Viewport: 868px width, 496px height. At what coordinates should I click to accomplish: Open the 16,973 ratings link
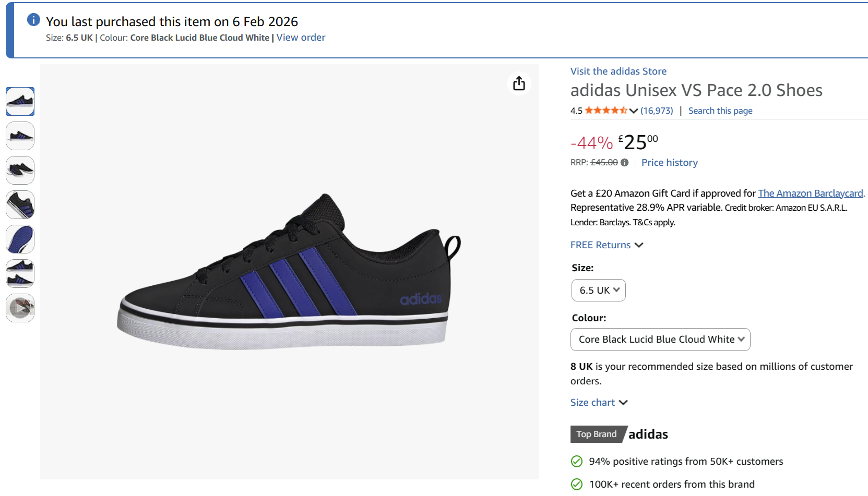tap(657, 111)
